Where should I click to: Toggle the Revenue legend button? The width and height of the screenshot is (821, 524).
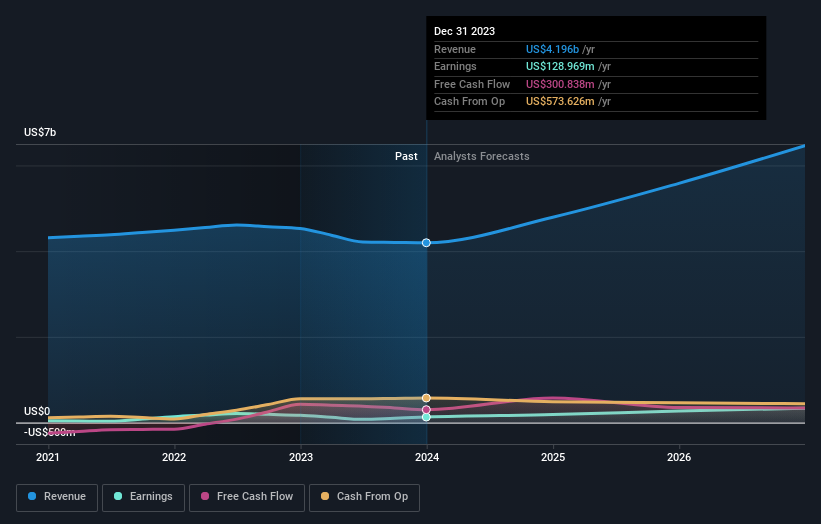pos(57,497)
